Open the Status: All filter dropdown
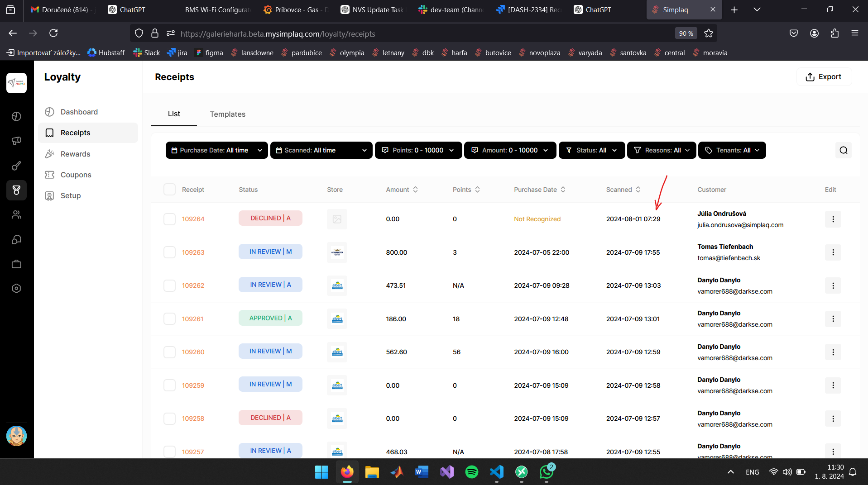 click(591, 150)
